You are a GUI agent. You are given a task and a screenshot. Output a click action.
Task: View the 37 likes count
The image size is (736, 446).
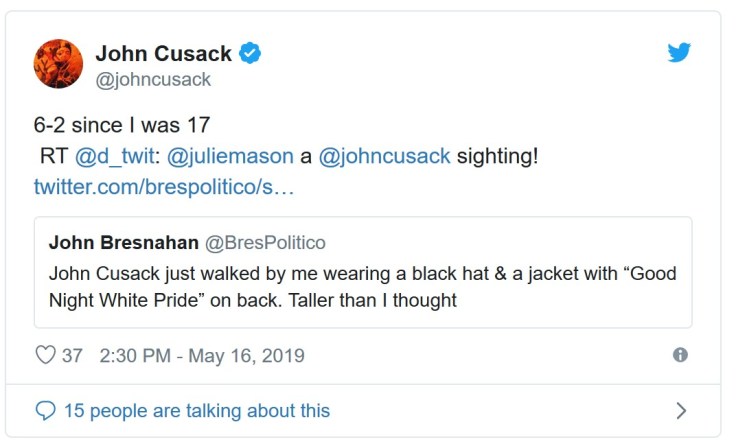coord(72,355)
